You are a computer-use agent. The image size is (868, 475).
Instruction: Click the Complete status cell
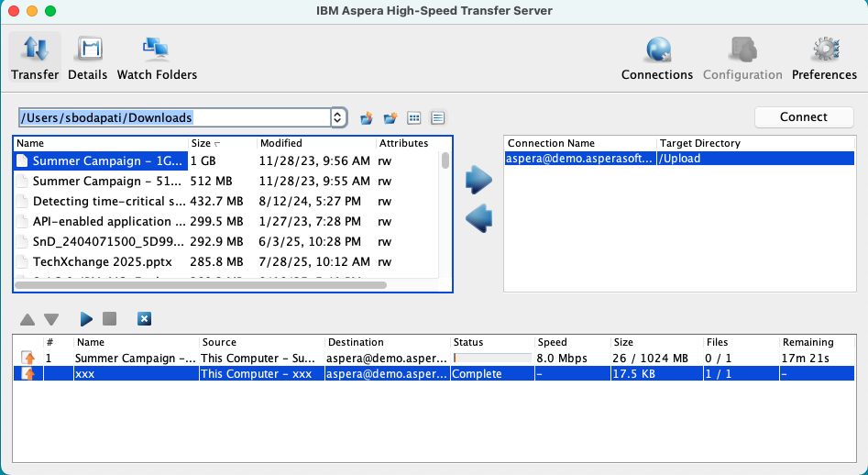(x=493, y=374)
